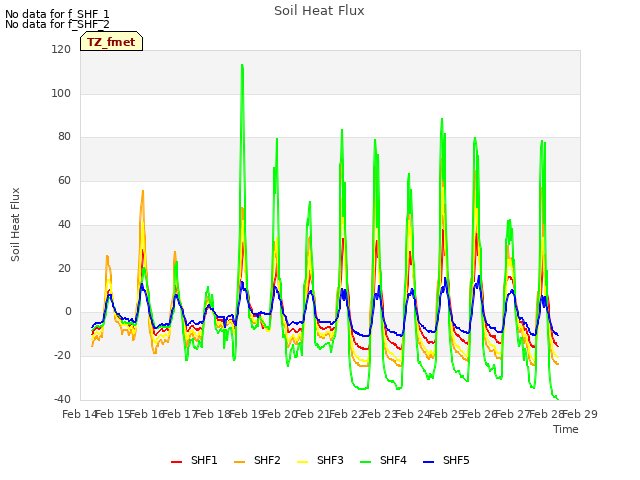
Task: Click the 'No data for f_SHF_1' message
Action: (x=57, y=14)
